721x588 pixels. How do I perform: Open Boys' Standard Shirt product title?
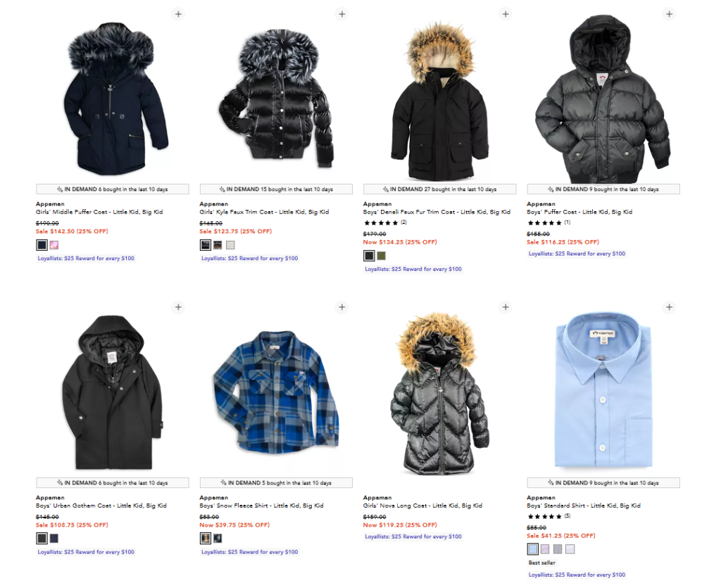[584, 505]
